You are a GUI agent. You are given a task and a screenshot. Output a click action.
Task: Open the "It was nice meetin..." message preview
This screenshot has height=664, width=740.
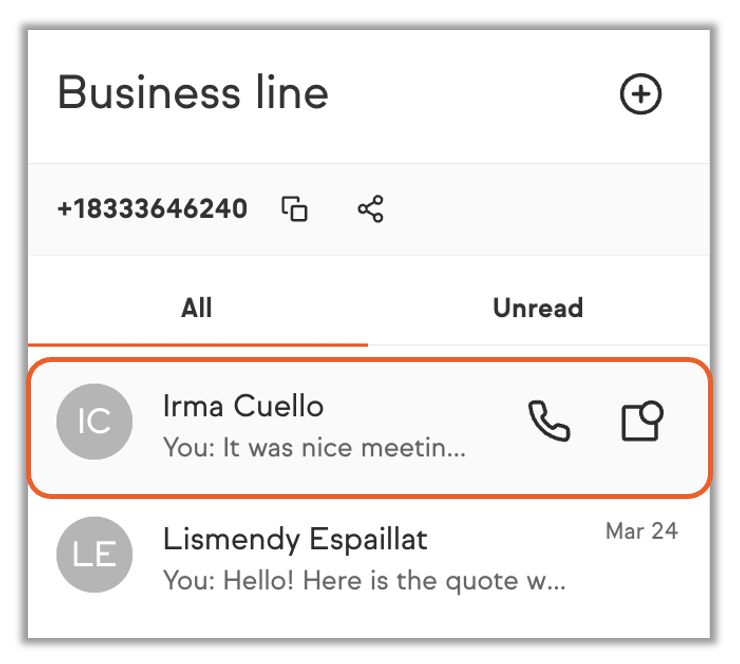point(314,449)
